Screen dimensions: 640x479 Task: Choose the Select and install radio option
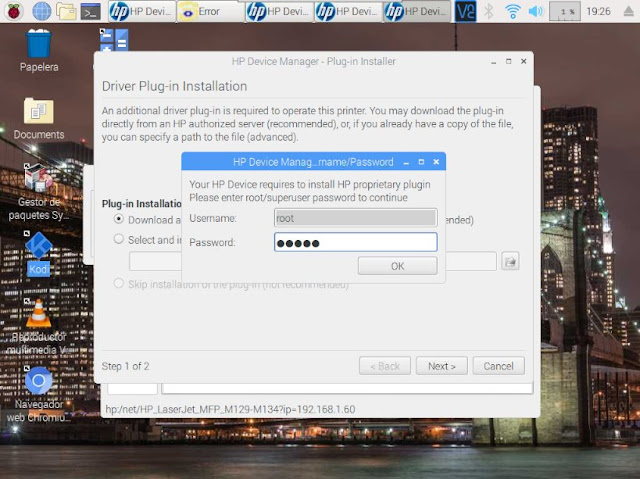(118, 239)
